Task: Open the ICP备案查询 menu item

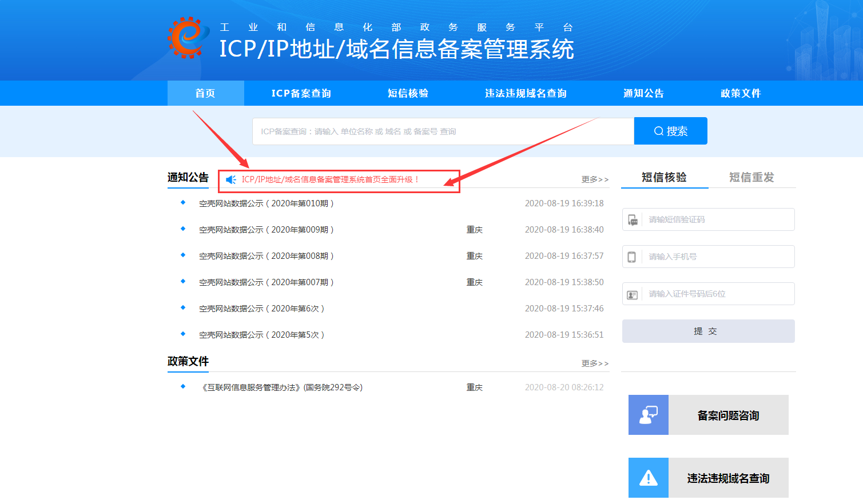Action: (300, 93)
